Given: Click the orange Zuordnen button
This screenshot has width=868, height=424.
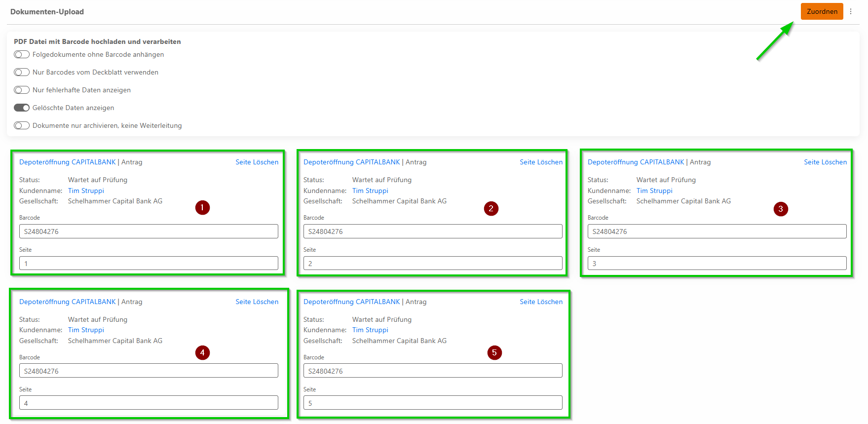Looking at the screenshot, I should [822, 11].
